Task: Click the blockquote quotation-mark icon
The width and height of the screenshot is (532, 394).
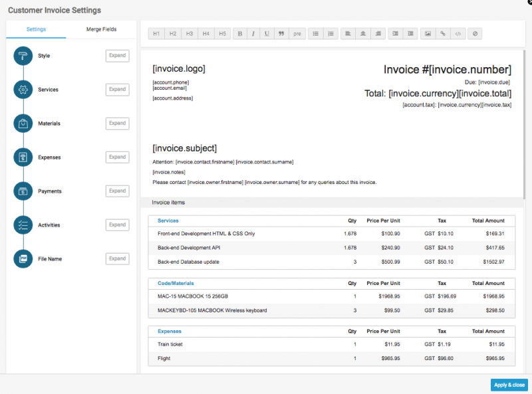Action: coord(281,33)
